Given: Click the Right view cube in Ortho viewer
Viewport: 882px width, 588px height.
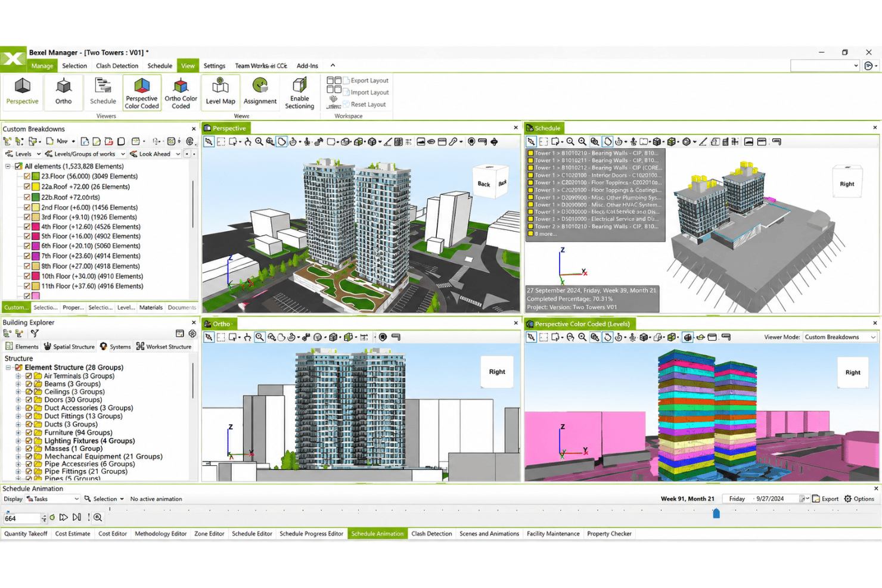Looking at the screenshot, I should [x=497, y=372].
